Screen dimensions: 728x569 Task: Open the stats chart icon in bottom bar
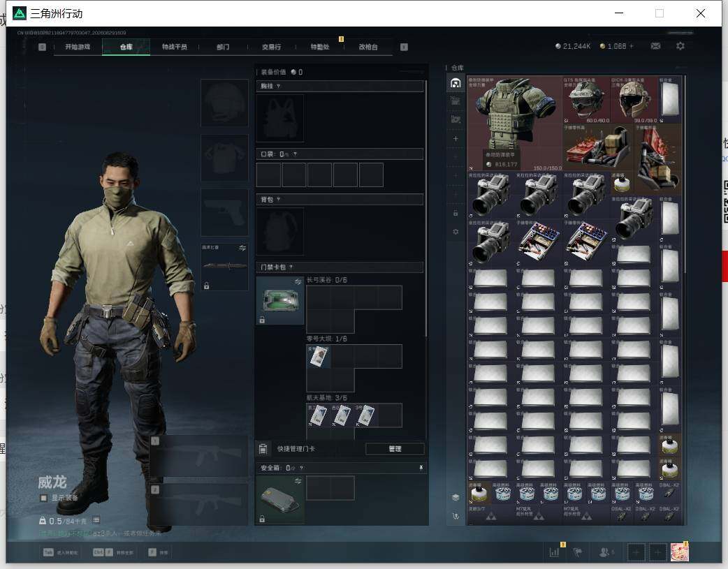(554, 552)
